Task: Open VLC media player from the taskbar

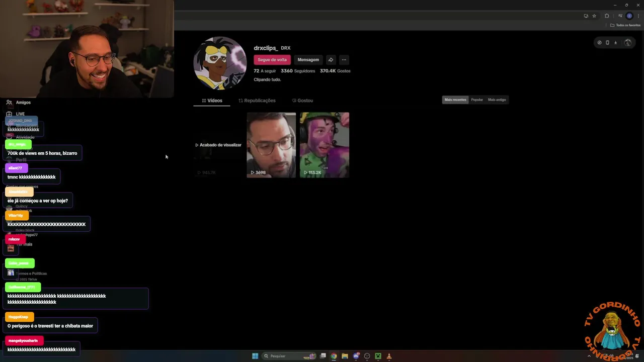Action: click(x=389, y=356)
